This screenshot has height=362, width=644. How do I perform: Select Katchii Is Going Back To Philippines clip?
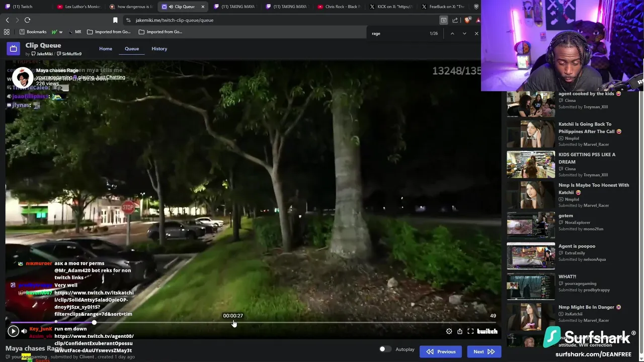[x=531, y=134]
